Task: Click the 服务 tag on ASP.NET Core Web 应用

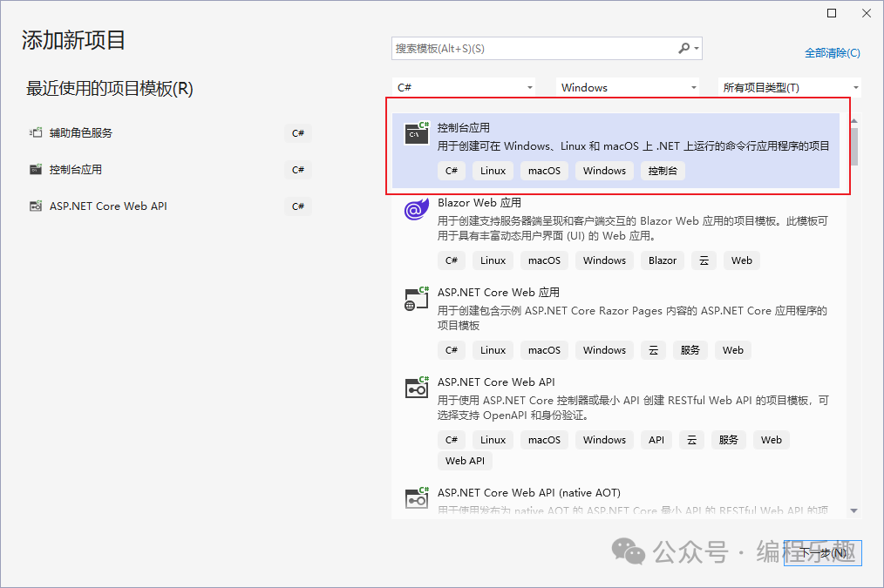Action: point(690,350)
